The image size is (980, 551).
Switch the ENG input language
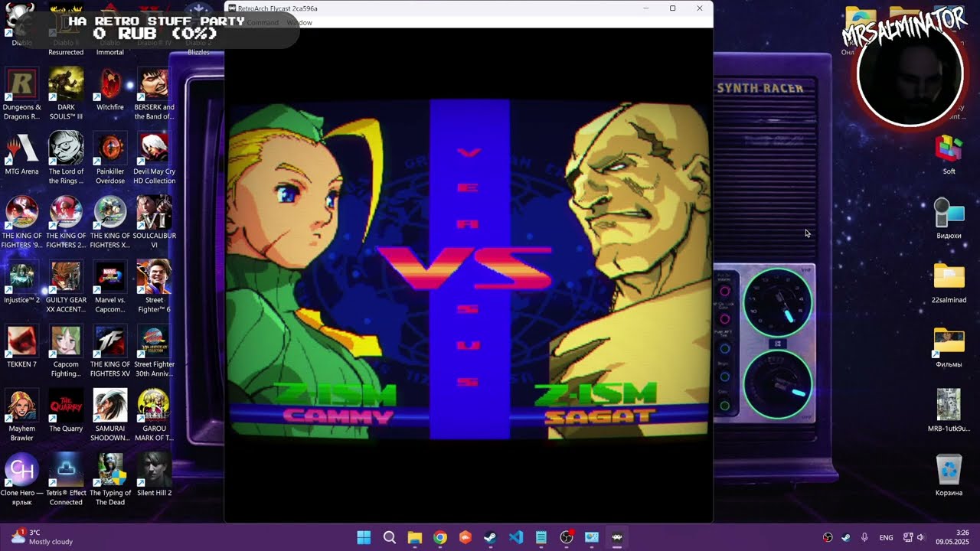886,537
